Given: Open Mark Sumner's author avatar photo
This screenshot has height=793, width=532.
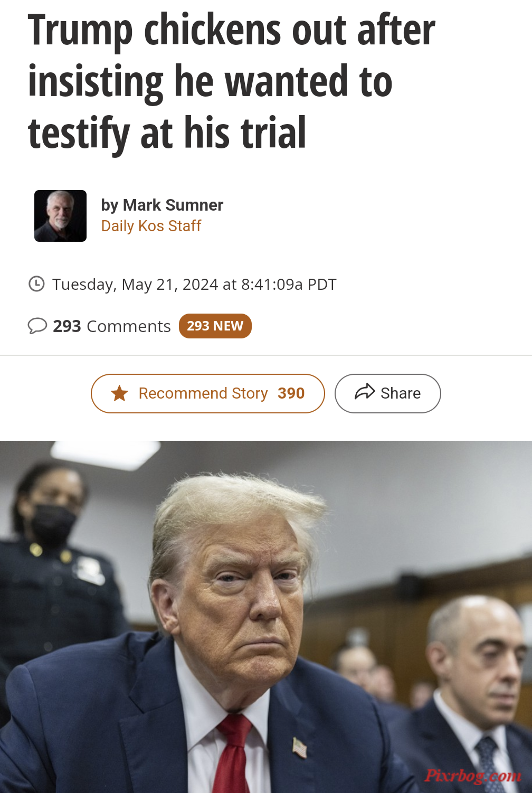Looking at the screenshot, I should click(60, 216).
